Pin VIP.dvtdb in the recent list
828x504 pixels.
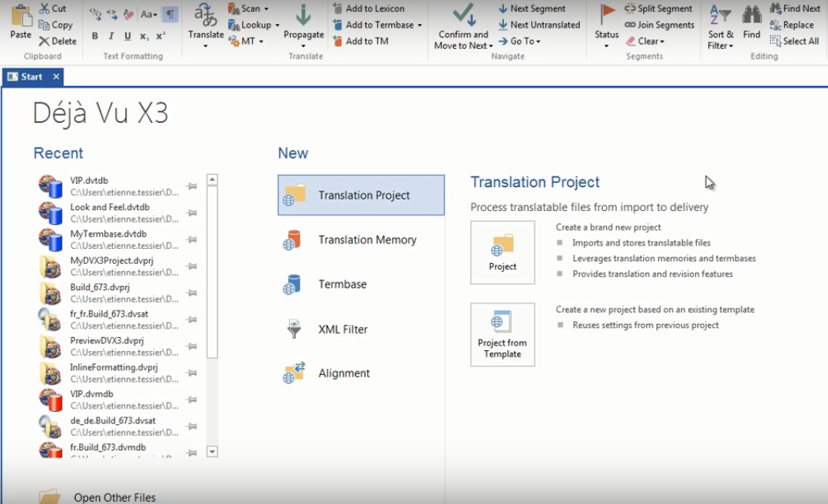[x=192, y=186]
